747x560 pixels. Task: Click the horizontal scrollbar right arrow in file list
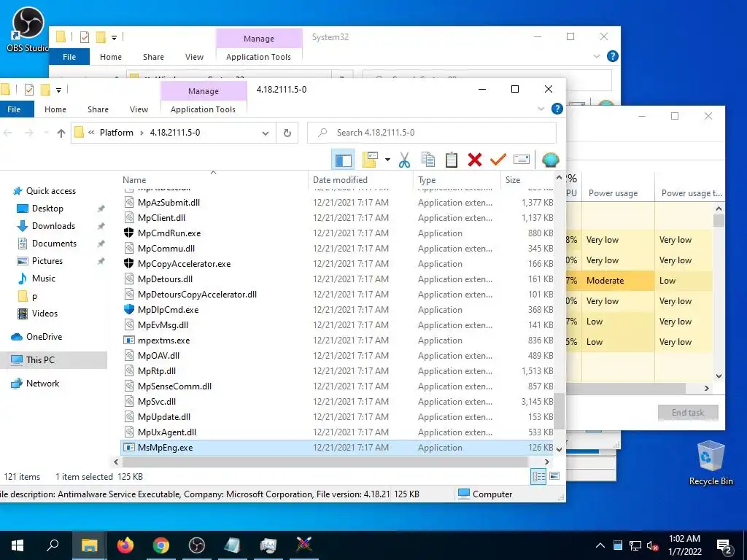point(547,462)
